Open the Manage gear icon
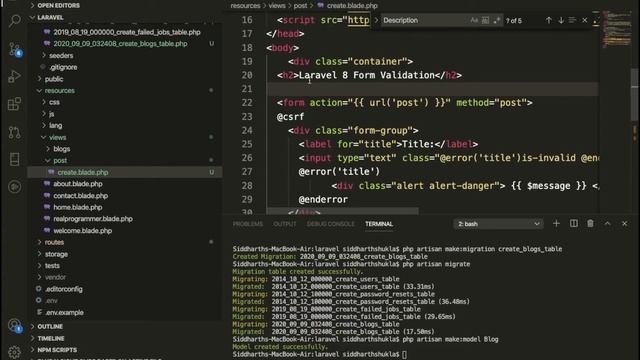This screenshot has width=640, height=360. [x=15, y=352]
